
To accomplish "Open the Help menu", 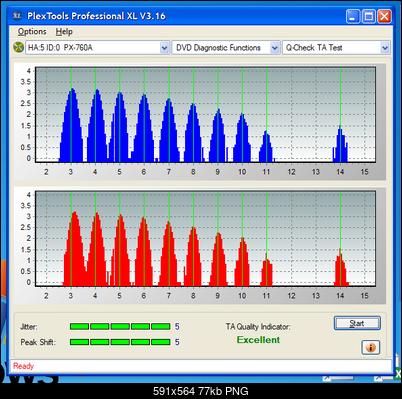I will tap(64, 32).
